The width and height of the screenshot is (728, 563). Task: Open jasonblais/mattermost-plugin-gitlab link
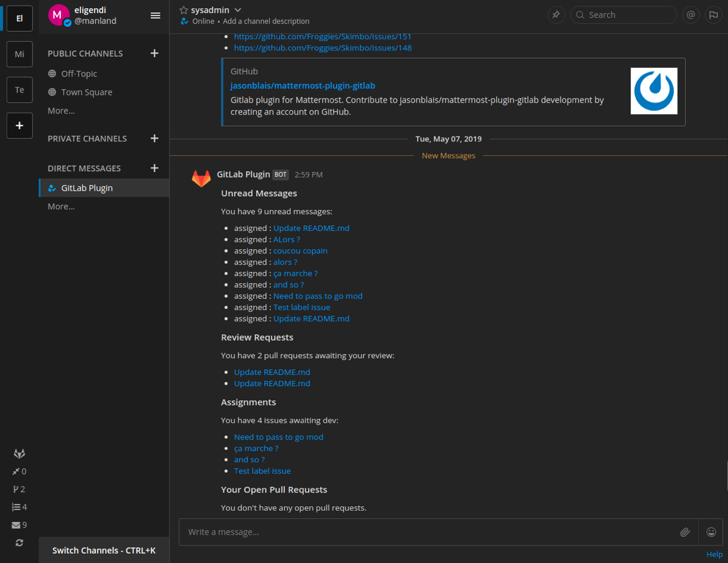(x=303, y=86)
